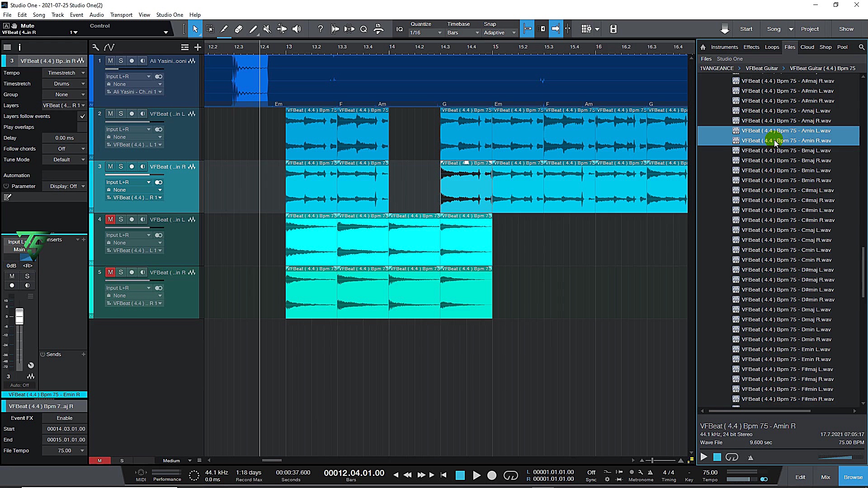
Task: Toggle the Loop button in transport
Action: [x=510, y=475]
